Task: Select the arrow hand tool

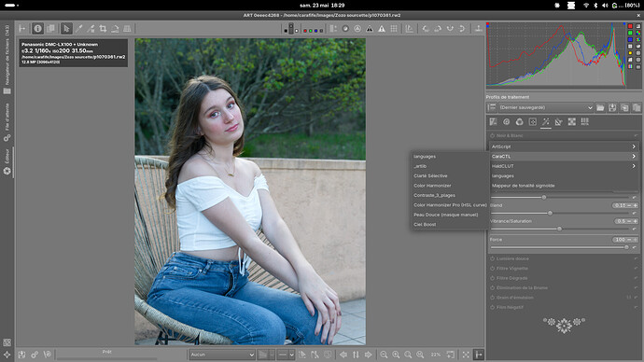Action: click(66, 28)
